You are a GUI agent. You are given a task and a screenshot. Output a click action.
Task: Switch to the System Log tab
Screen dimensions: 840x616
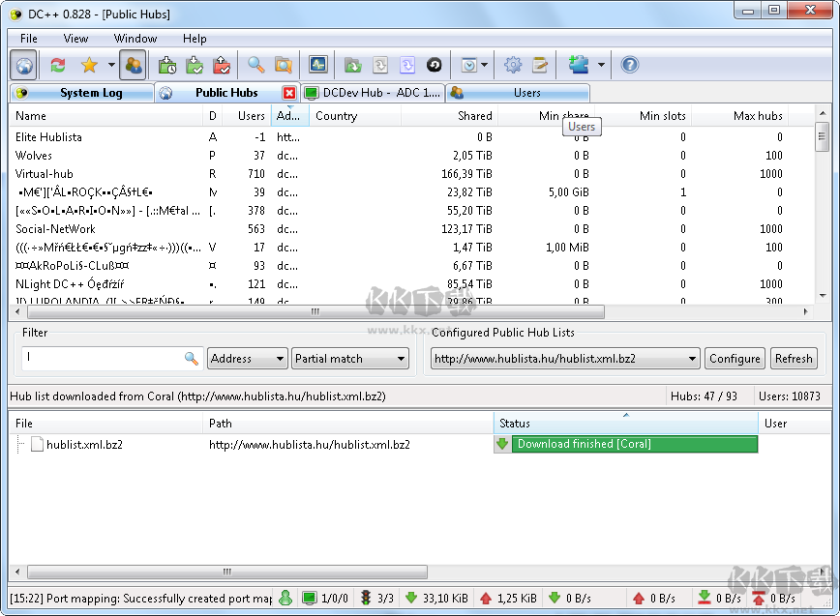click(82, 93)
